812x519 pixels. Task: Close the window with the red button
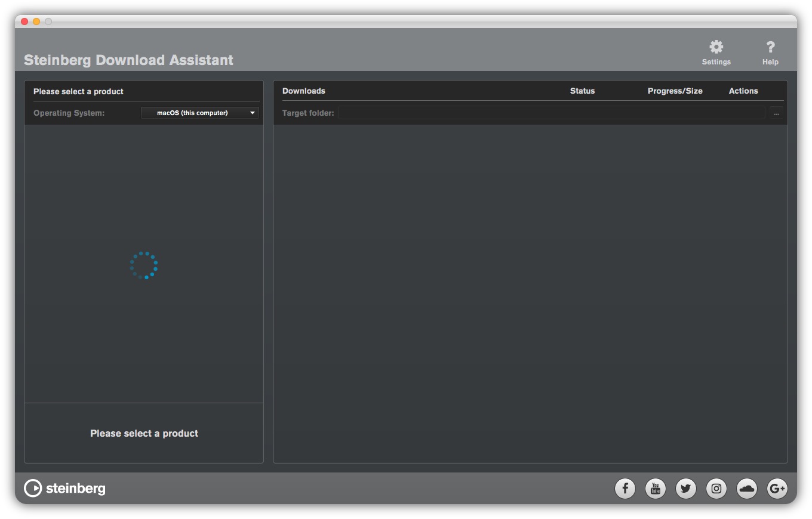click(24, 21)
